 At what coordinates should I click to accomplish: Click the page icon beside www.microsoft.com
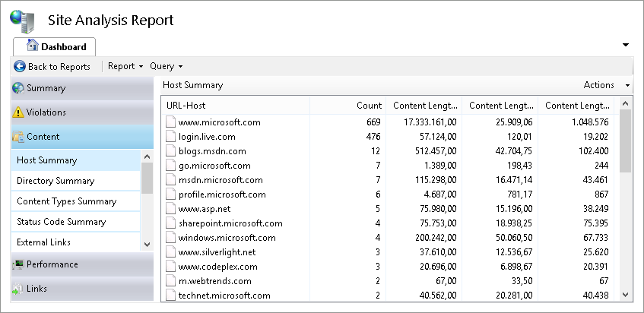tap(171, 122)
